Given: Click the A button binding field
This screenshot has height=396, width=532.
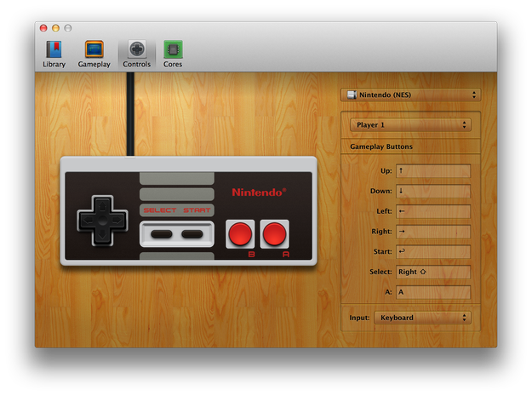Looking at the screenshot, I should click(433, 292).
